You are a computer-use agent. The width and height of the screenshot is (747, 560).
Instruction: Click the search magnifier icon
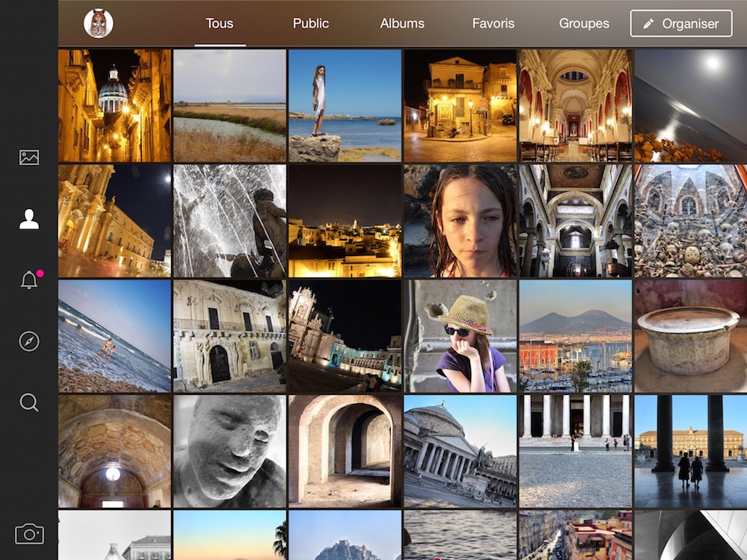click(x=29, y=402)
